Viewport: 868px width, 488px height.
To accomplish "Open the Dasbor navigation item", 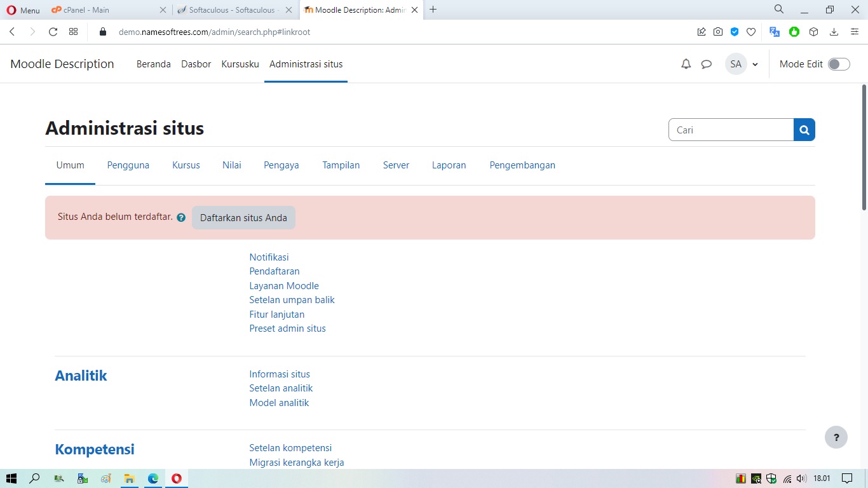I will point(196,64).
